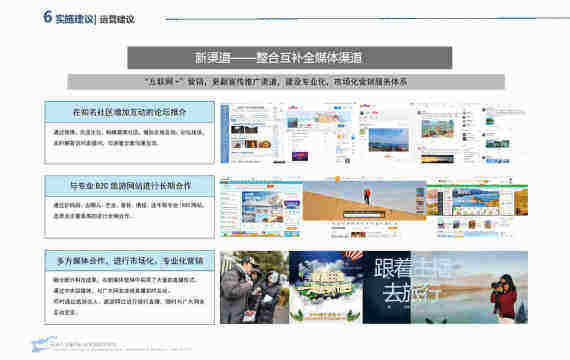
Task: Select the photo of people in winter coats
Action: click(x=254, y=287)
